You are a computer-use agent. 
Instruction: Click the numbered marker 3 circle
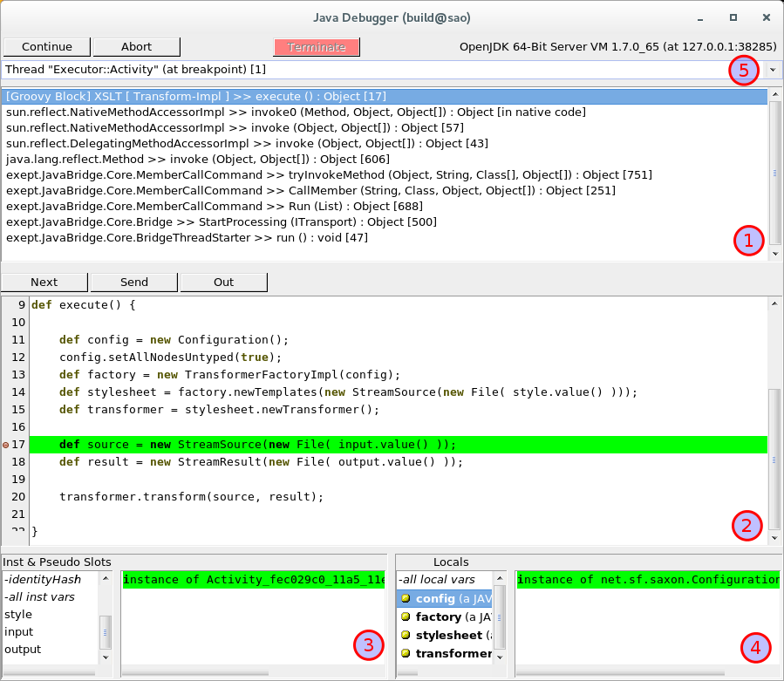[369, 646]
